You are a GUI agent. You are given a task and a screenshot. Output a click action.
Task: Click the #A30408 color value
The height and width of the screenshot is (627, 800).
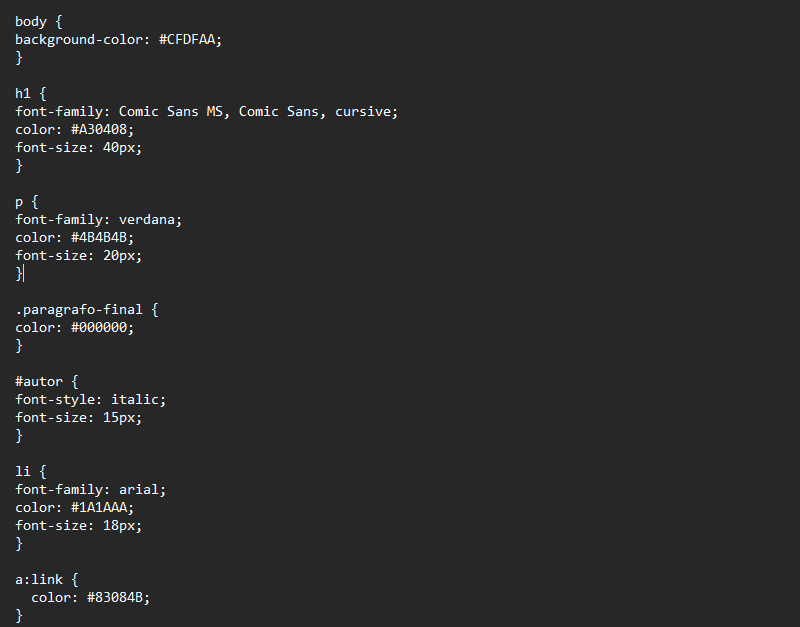98,130
